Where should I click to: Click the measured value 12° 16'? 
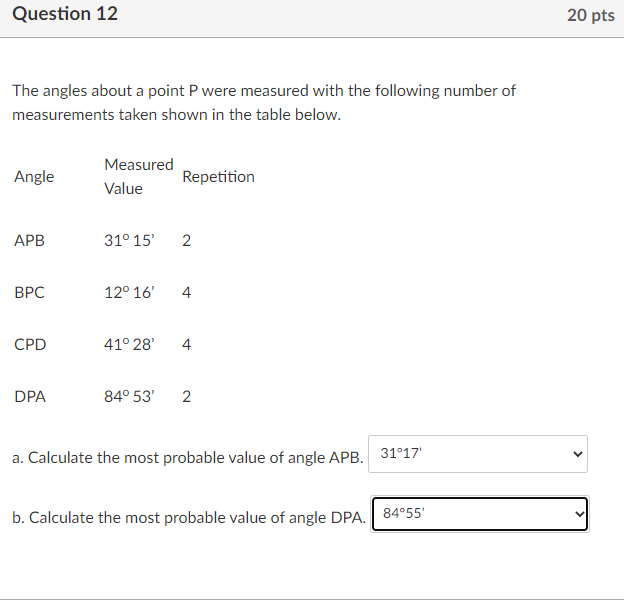[x=129, y=292]
